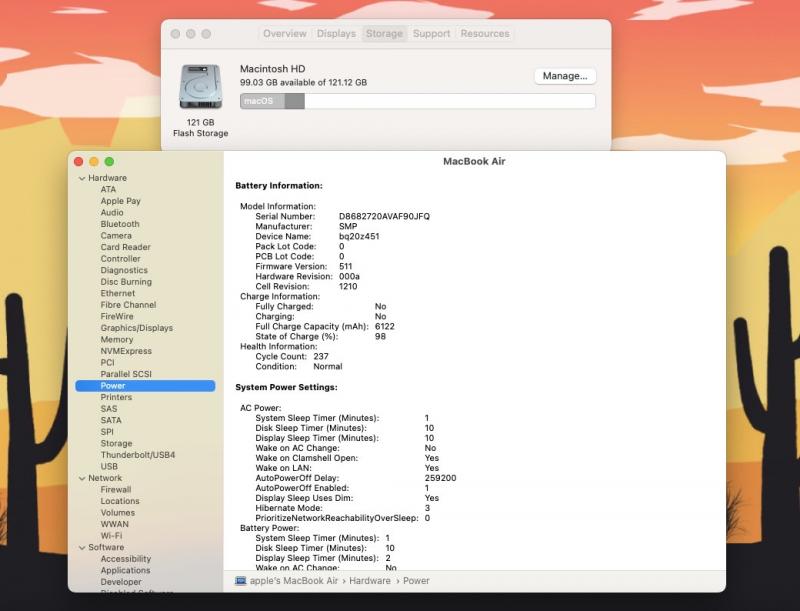Click the 99.03 GB available text
Screen dimensions: 800x611
(303, 83)
